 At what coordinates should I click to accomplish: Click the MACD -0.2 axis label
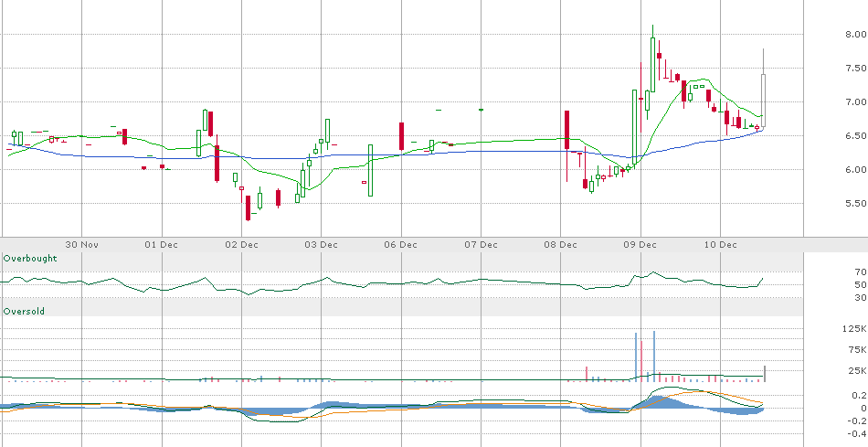(857, 421)
